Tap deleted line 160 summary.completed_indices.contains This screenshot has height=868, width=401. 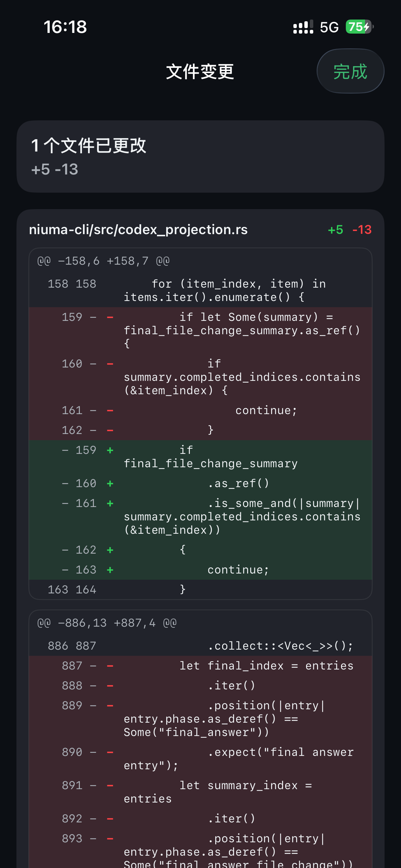[200, 377]
